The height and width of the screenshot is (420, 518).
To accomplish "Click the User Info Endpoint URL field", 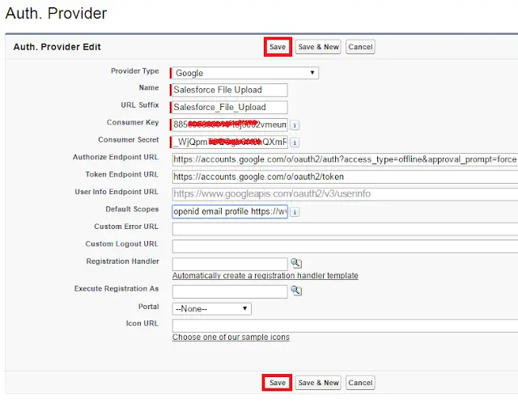I will [346, 194].
